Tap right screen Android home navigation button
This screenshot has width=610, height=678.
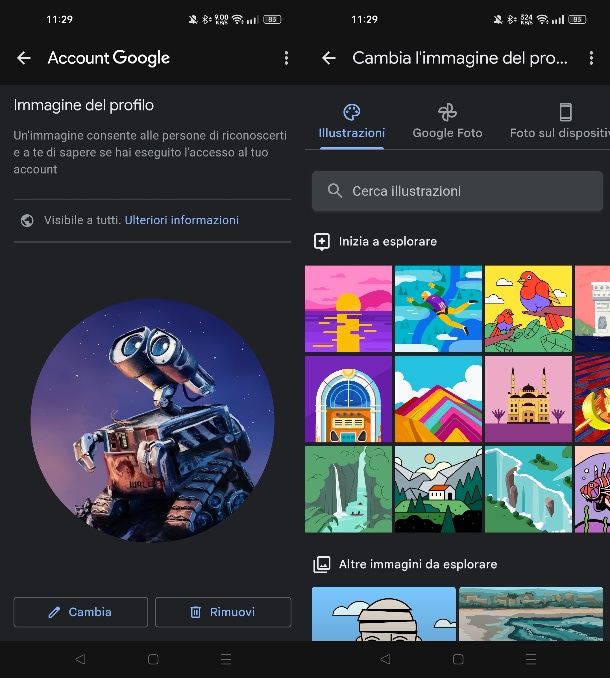[458, 659]
